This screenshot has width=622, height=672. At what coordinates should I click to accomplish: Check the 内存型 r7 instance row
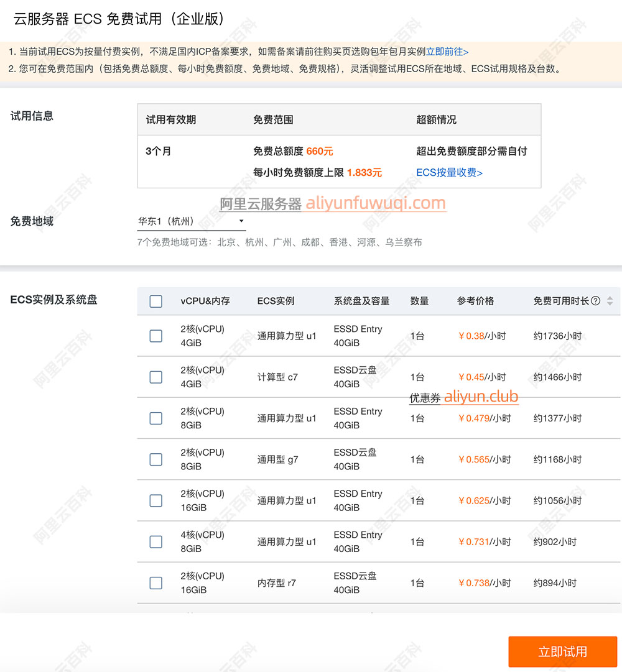pyautogui.click(x=156, y=583)
